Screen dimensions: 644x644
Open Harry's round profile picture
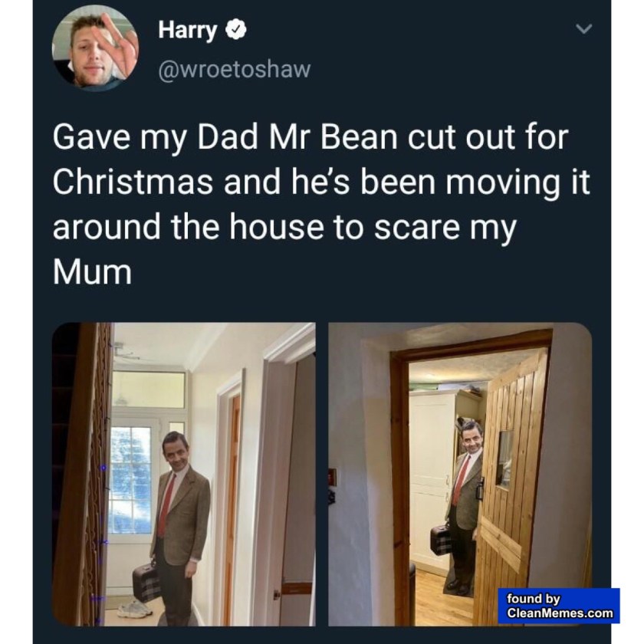pyautogui.click(x=95, y=48)
